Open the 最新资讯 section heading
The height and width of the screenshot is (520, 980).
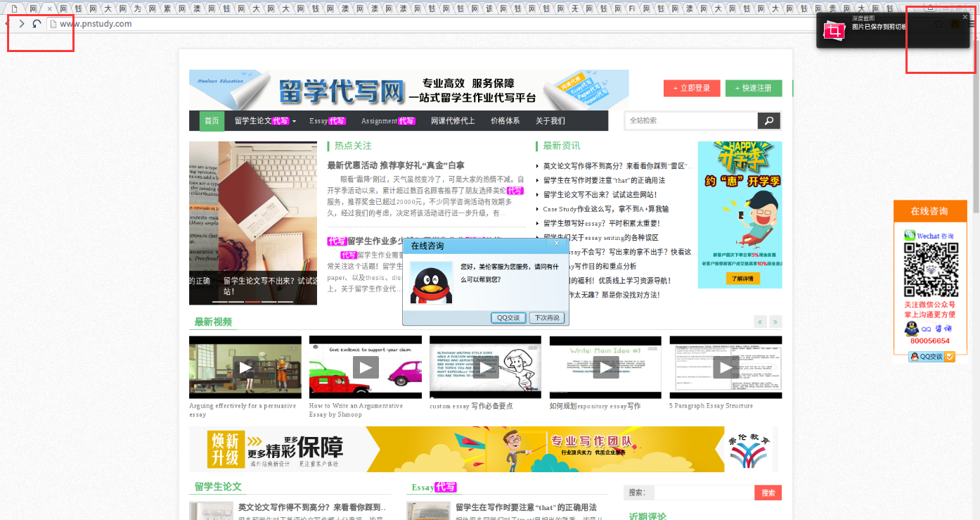561,146
